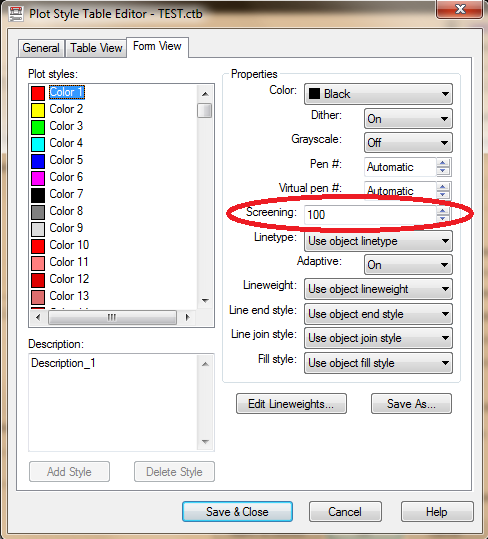This screenshot has height=539, width=488.
Task: Open the Fill style dropdown
Action: point(378,363)
